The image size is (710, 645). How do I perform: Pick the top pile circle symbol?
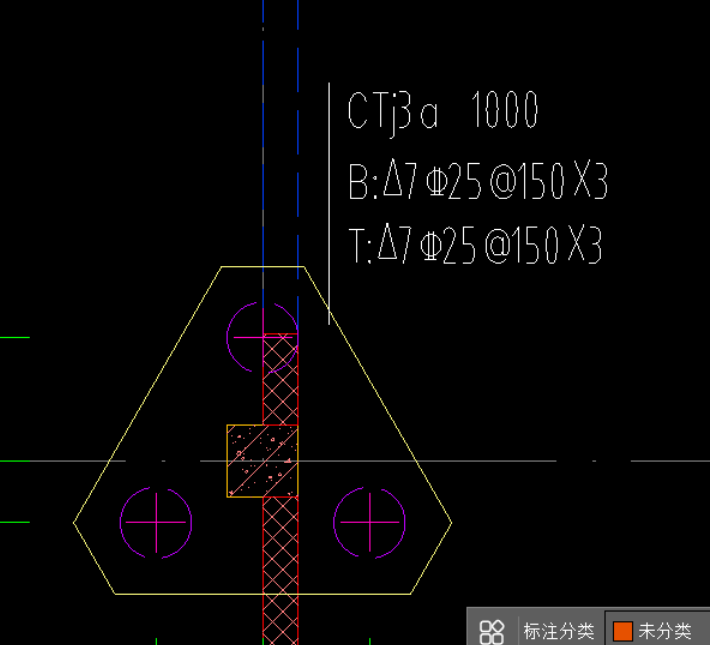pyautogui.click(x=263, y=337)
